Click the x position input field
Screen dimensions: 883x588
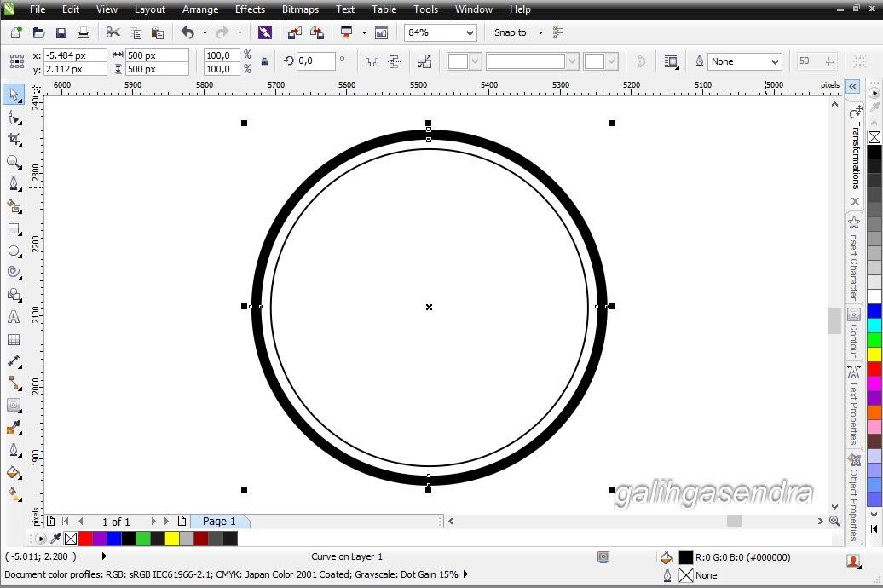click(x=75, y=55)
